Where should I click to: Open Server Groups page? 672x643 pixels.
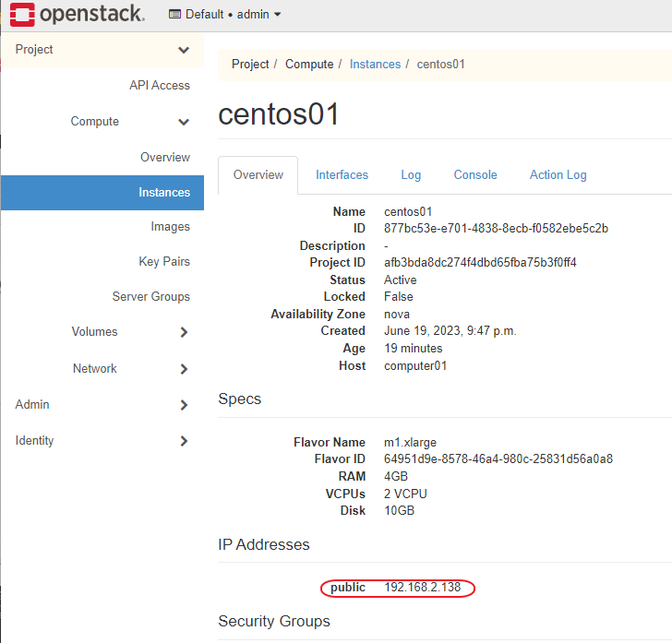point(150,297)
